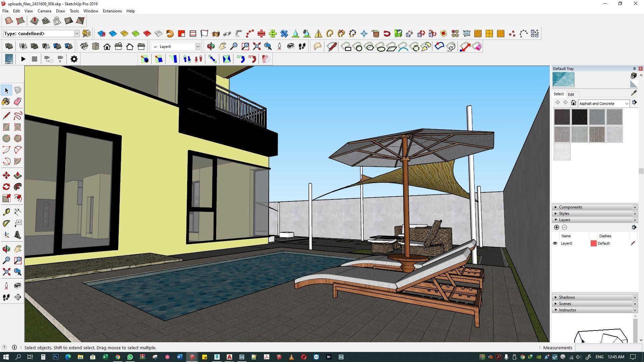Screen dimensions: 644x362
Task: Click the Add Layer plus button
Action: pyautogui.click(x=556, y=227)
